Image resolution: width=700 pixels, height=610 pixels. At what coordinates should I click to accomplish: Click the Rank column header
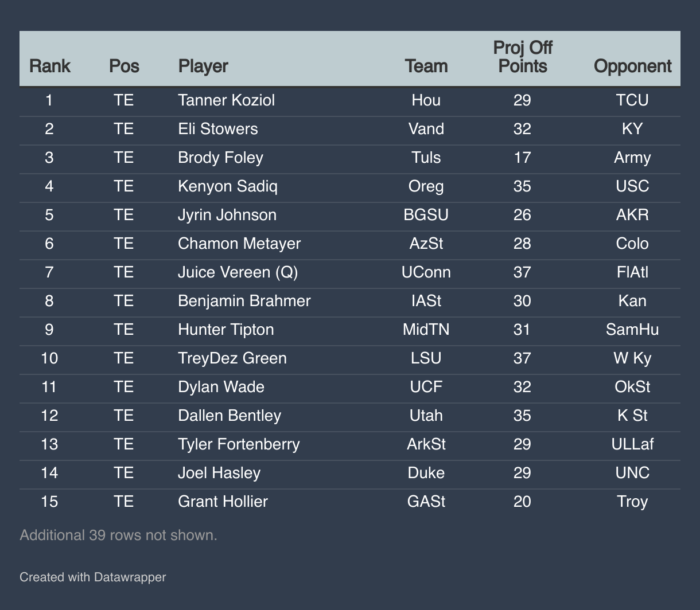click(x=49, y=66)
